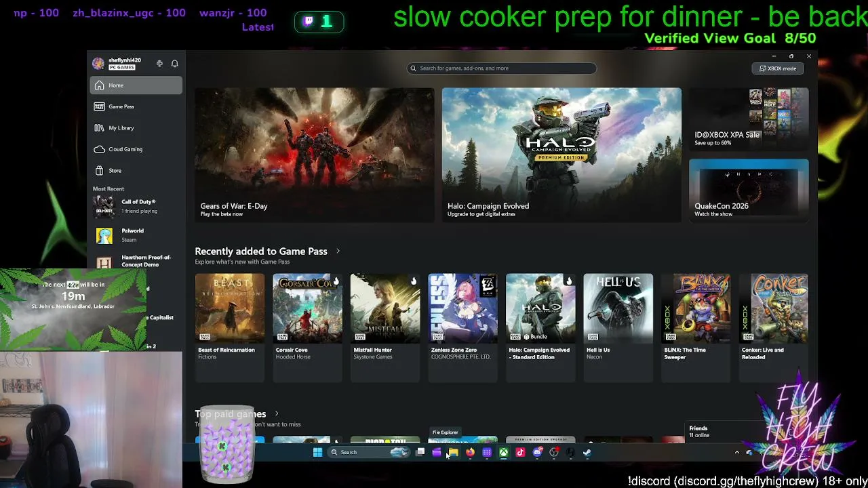
Task: Show hidden system tray icons
Action: click(737, 453)
